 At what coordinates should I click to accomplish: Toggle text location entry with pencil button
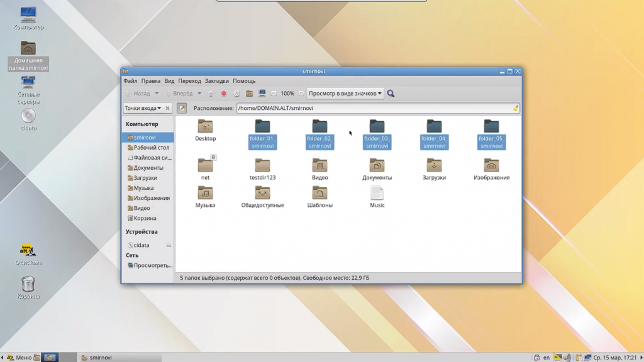point(182,108)
